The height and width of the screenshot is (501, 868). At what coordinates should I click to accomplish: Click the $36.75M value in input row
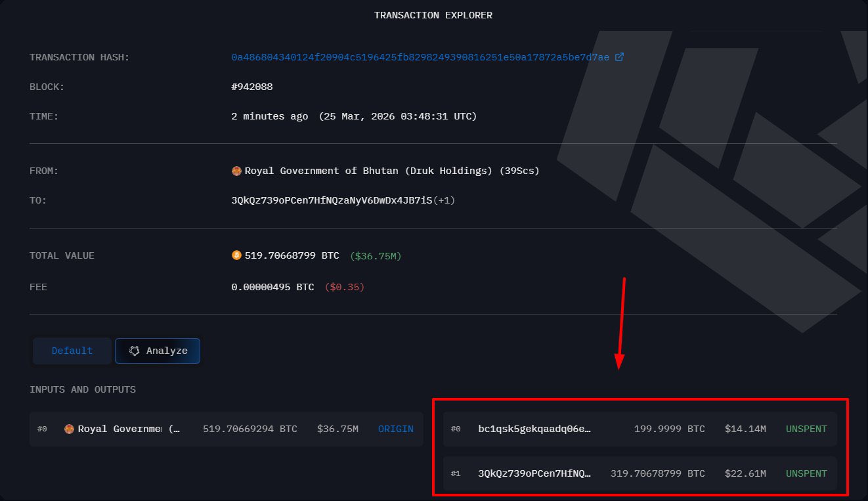(x=337, y=429)
